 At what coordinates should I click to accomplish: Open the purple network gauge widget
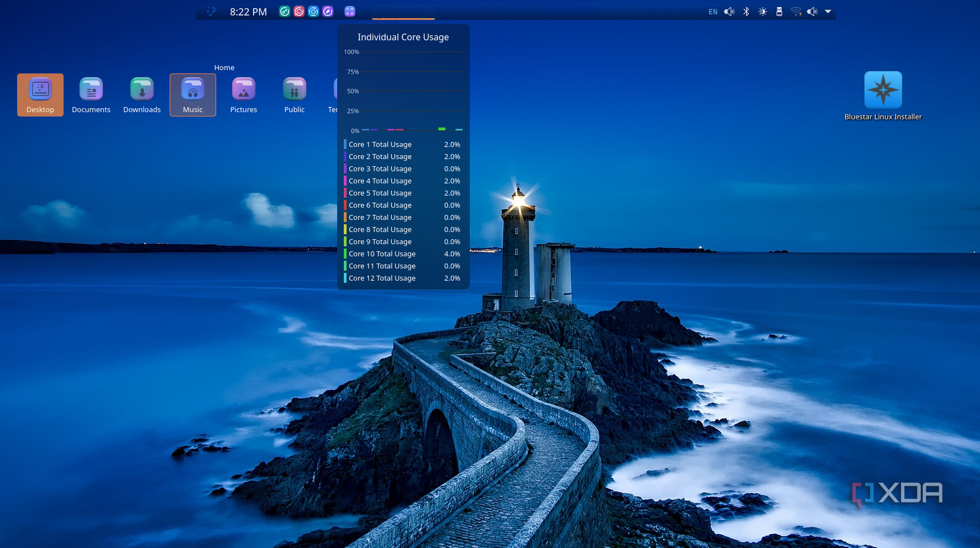pyautogui.click(x=328, y=11)
